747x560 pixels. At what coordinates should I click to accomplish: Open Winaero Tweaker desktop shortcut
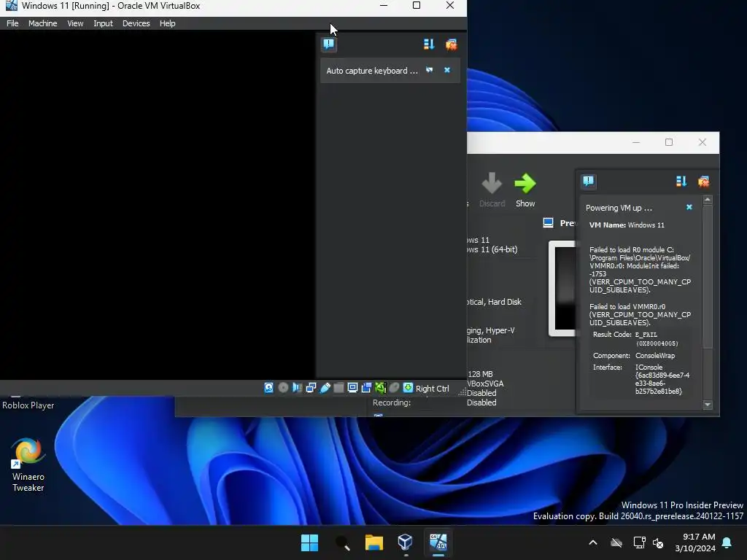click(x=28, y=464)
